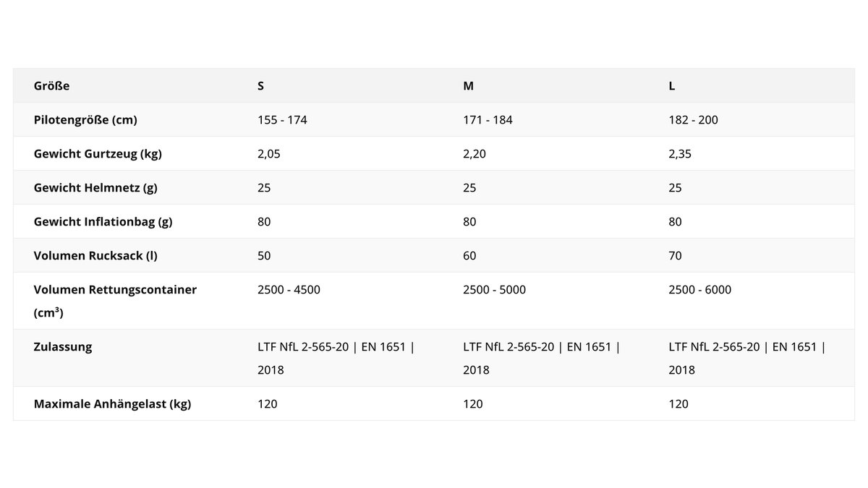Click container volume 2500 - 6000
Viewport: 868px width, 488px height.
coord(700,290)
